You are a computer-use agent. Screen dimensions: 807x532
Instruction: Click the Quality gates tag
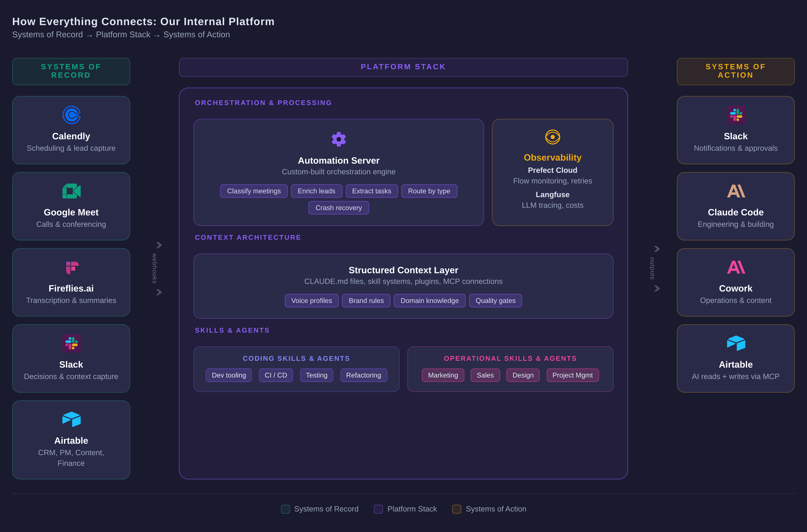(x=495, y=301)
